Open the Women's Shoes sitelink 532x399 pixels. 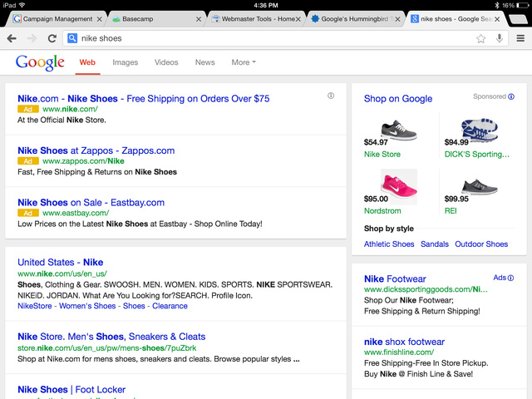point(87,306)
